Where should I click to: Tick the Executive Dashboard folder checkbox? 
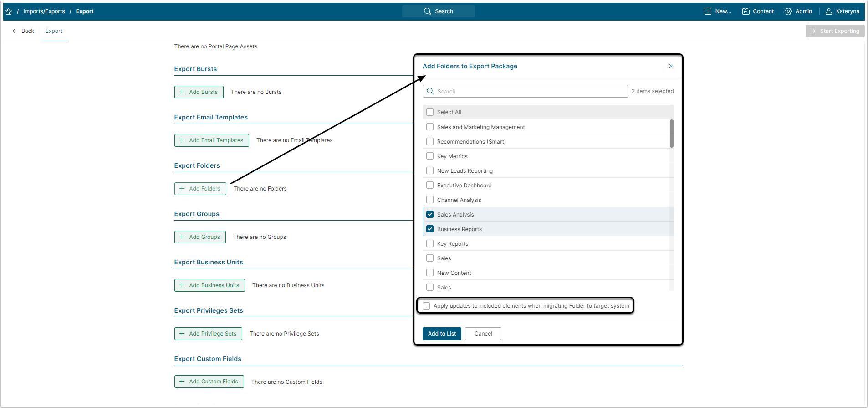(430, 185)
